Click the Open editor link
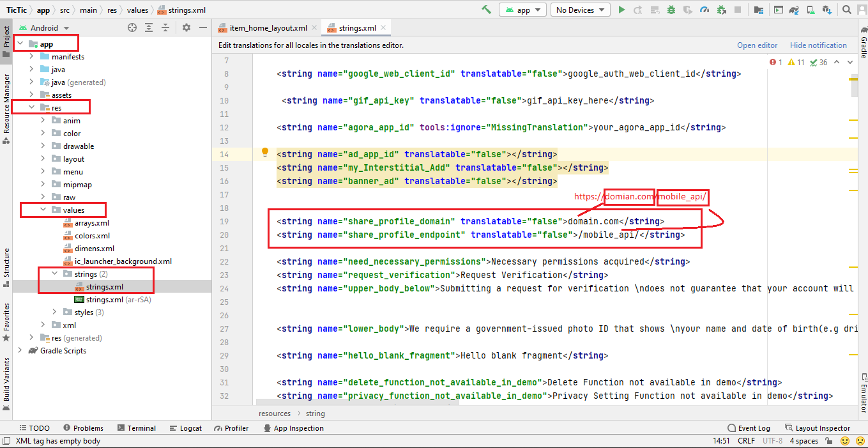 point(757,45)
